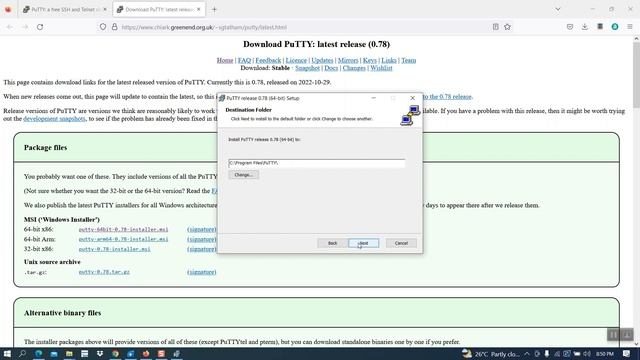640x360 pixels.
Task: Switch to Firefox from taskbar
Action: coord(146,353)
